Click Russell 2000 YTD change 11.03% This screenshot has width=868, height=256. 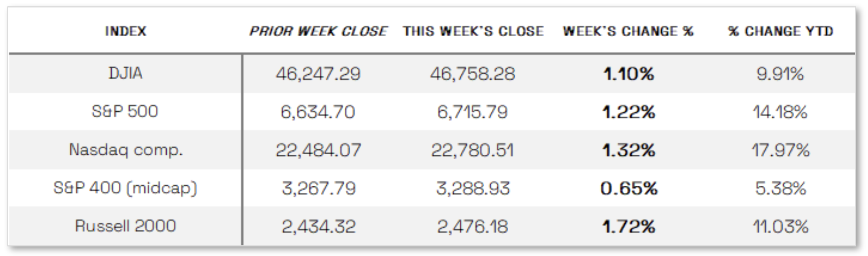click(x=780, y=227)
